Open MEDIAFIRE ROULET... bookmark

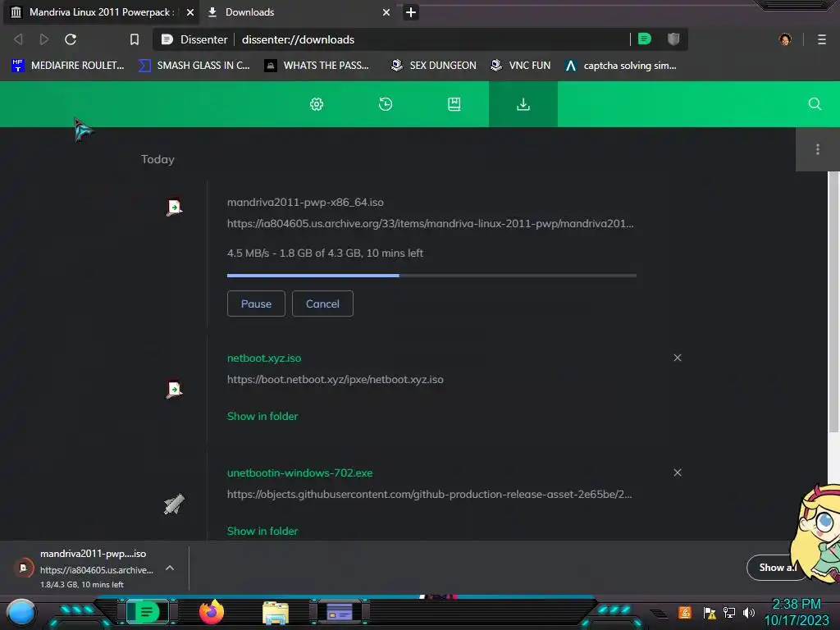(67, 66)
